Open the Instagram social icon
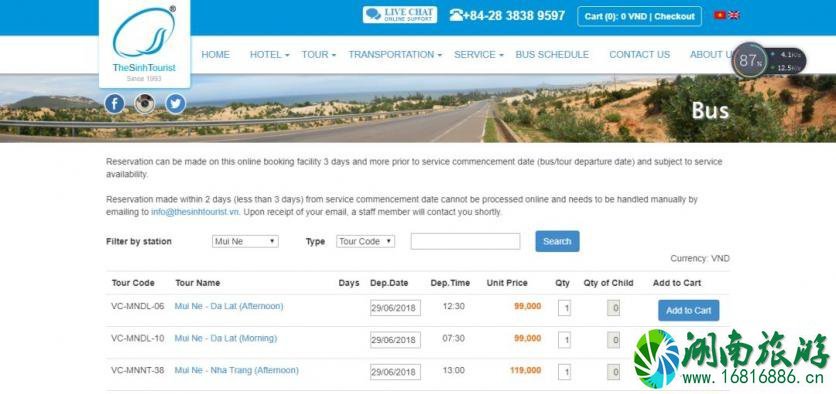 tap(144, 103)
